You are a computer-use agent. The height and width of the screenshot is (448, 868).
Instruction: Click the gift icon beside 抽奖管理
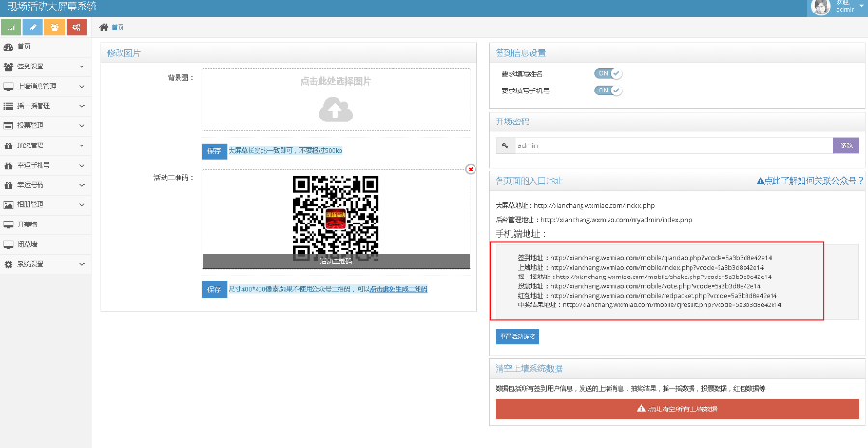pyautogui.click(x=8, y=145)
